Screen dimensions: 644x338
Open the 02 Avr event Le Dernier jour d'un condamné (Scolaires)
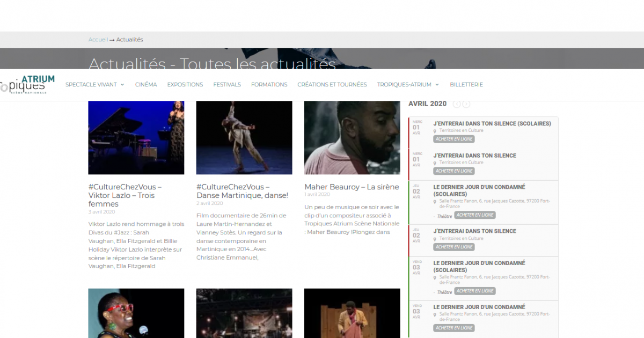click(x=479, y=190)
